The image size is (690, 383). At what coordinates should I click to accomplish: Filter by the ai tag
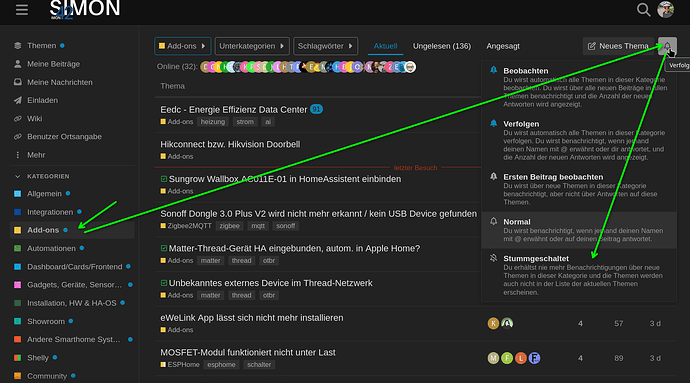click(x=268, y=122)
